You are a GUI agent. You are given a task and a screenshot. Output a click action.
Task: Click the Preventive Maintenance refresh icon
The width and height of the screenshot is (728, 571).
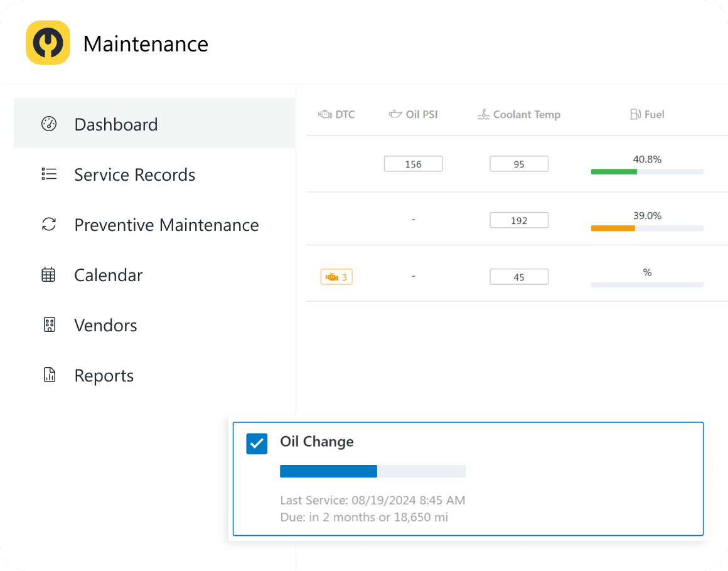[49, 224]
